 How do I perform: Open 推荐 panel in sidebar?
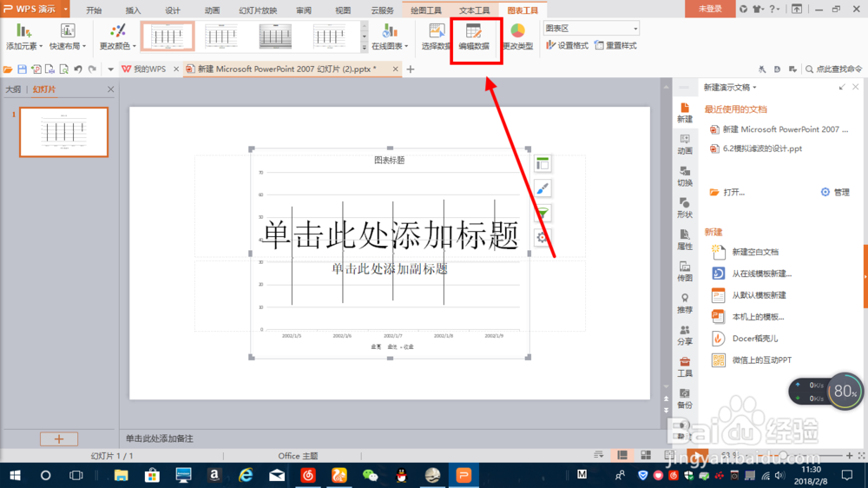[685, 304]
